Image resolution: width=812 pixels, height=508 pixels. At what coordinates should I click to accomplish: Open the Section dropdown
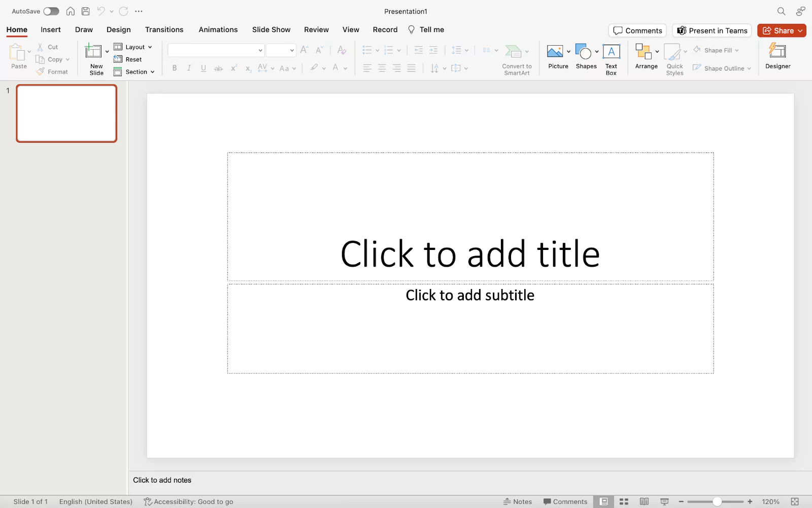tap(134, 72)
